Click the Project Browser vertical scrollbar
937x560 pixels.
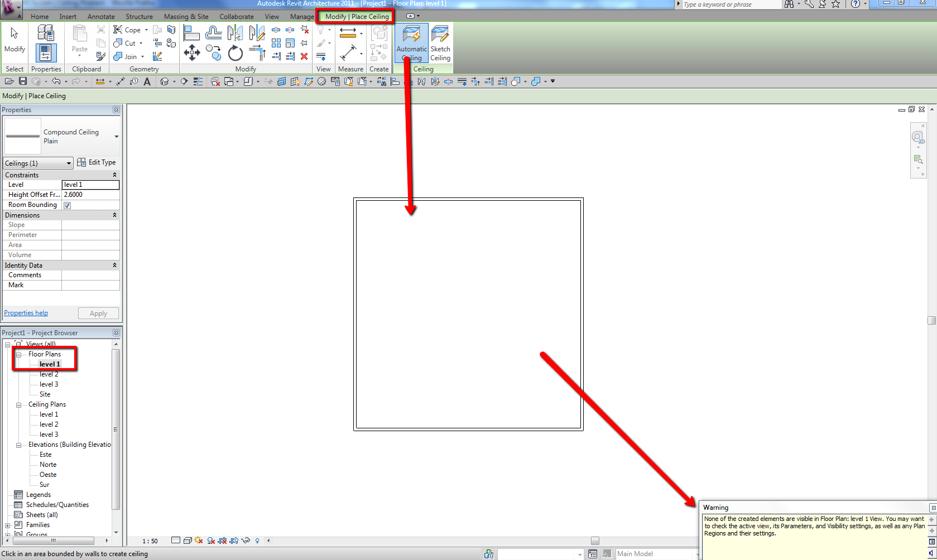click(116, 429)
